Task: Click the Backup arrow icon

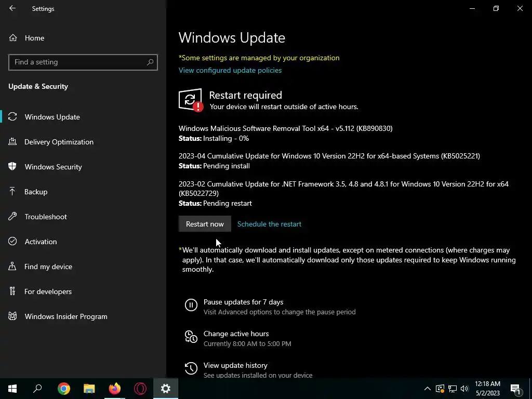Action: tap(12, 192)
